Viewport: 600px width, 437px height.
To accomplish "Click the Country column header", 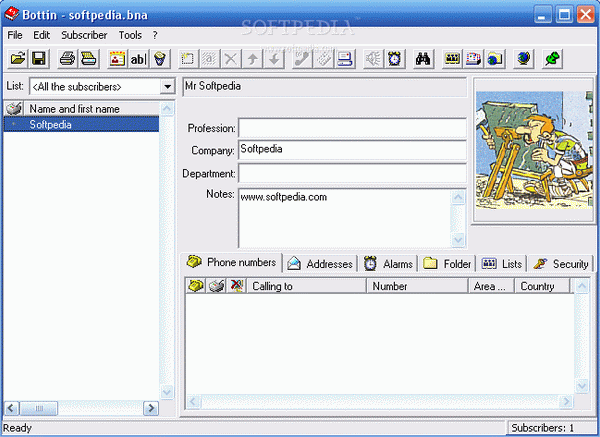I will pyautogui.click(x=543, y=286).
